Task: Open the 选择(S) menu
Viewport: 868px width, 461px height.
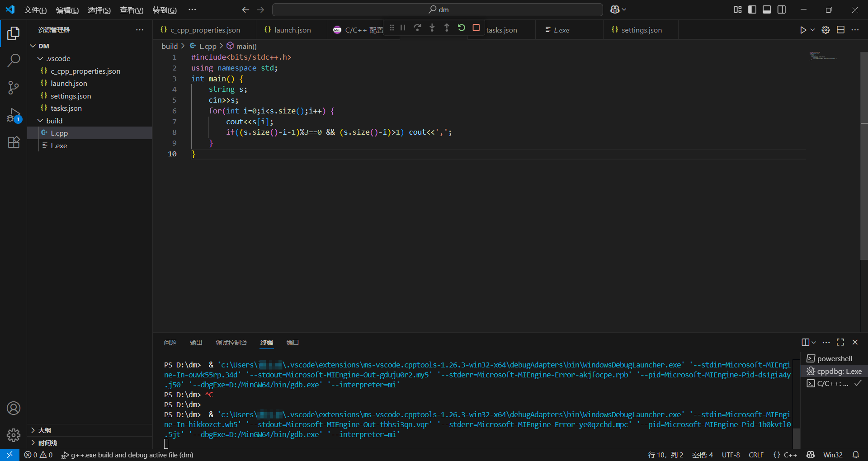Action: [x=99, y=10]
